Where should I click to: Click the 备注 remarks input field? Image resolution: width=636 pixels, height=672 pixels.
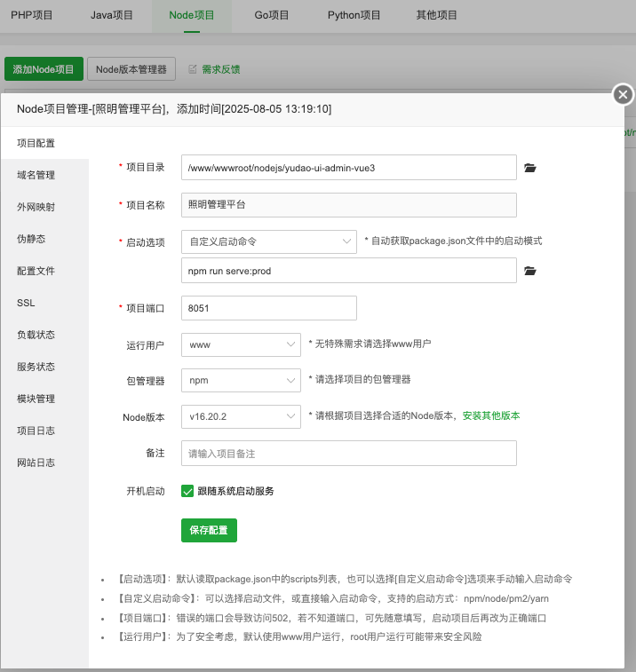coord(349,453)
